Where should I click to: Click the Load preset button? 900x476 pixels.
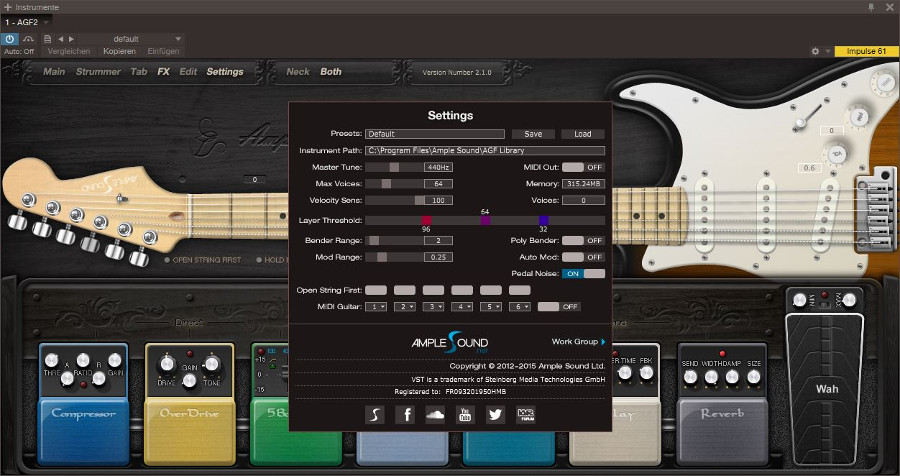(583, 134)
